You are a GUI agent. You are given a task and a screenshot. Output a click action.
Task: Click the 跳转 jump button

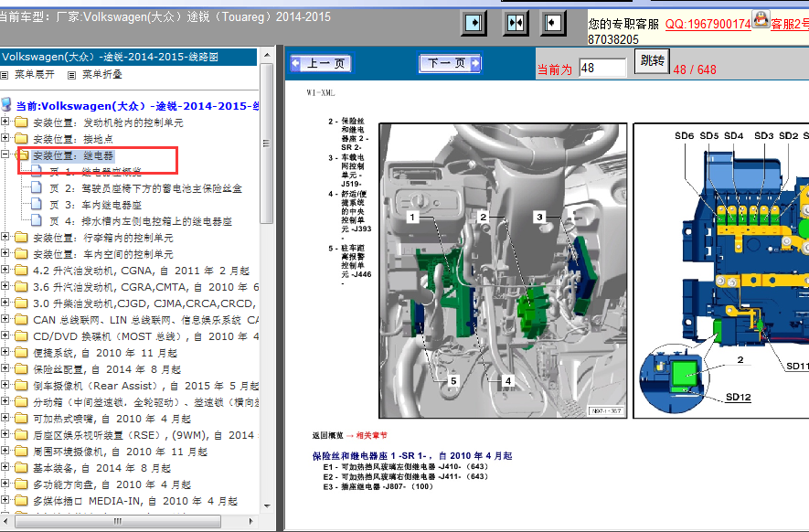(652, 61)
